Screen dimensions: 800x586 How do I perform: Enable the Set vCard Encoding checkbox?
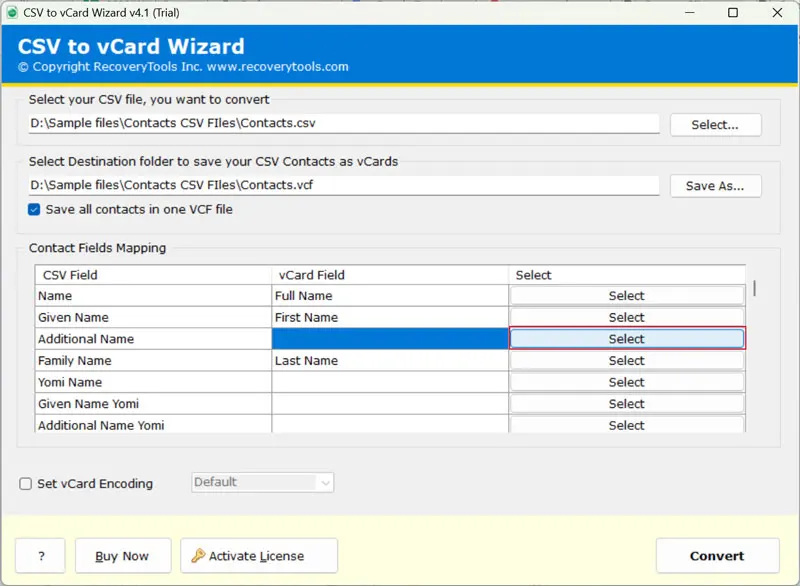[26, 484]
